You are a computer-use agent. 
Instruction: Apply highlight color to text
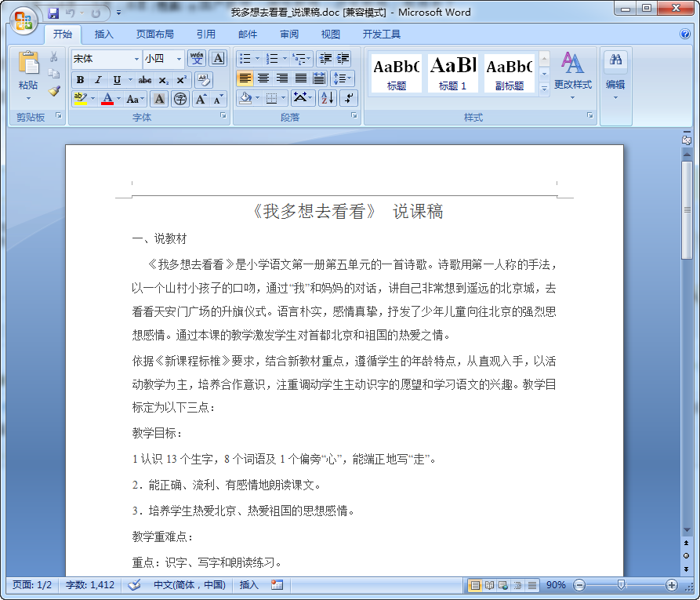tap(79, 98)
